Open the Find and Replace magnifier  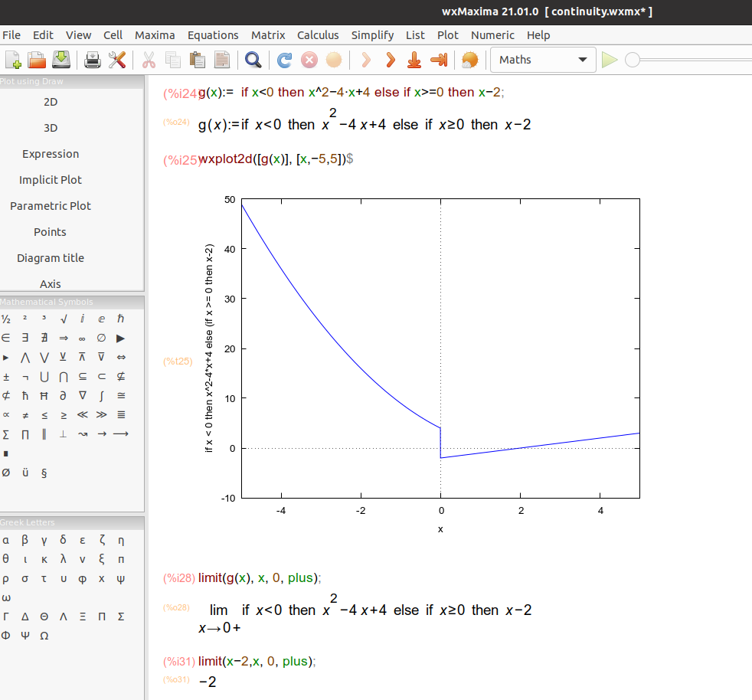point(253,60)
